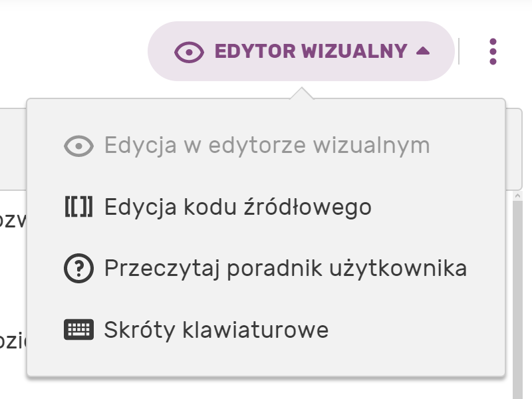The image size is (532, 399).
Task: Click the question mark help icon
Action: 78,269
